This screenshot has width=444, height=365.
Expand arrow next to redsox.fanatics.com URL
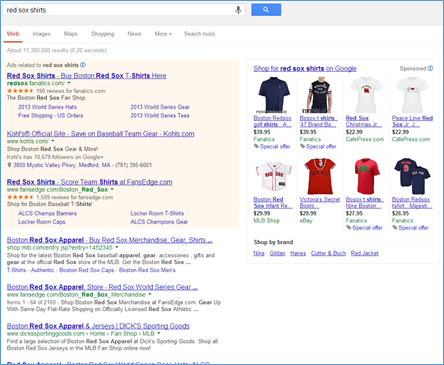(69, 83)
